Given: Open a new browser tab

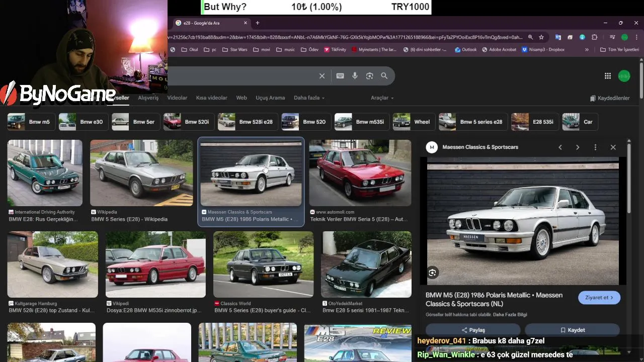Looking at the screenshot, I should 258,23.
